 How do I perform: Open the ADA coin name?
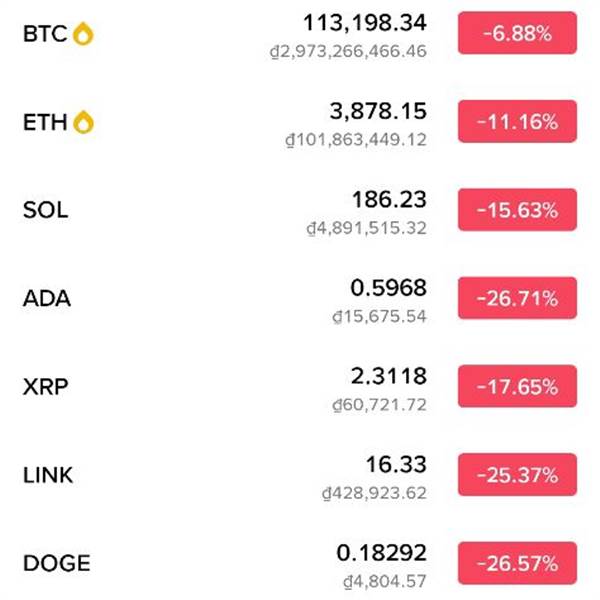click(46, 298)
